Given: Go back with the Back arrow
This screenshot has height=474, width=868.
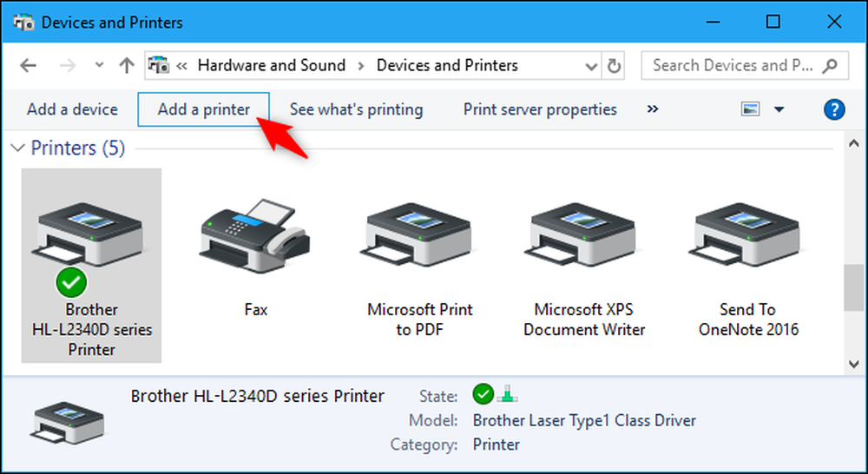Looking at the screenshot, I should pos(29,66).
